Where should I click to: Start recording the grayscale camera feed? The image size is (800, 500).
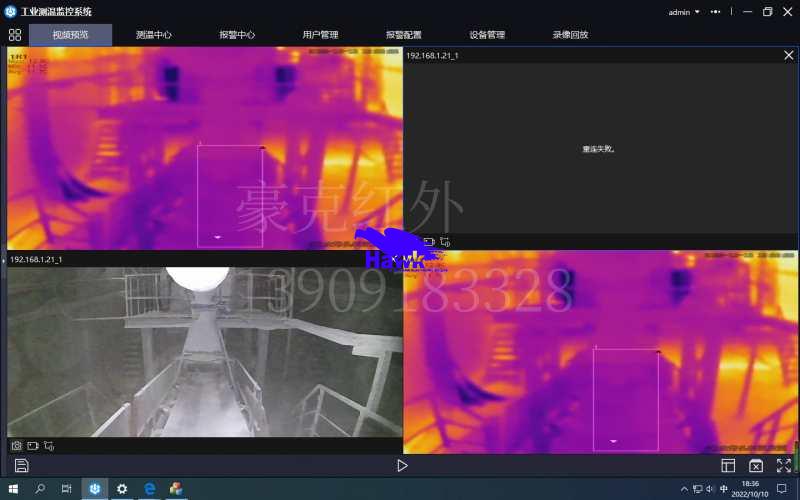pyautogui.click(x=33, y=445)
